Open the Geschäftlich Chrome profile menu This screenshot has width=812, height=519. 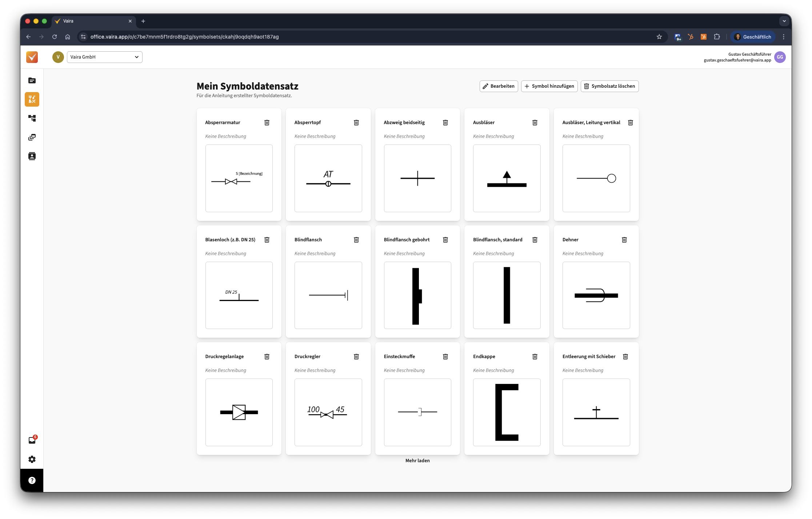(753, 37)
